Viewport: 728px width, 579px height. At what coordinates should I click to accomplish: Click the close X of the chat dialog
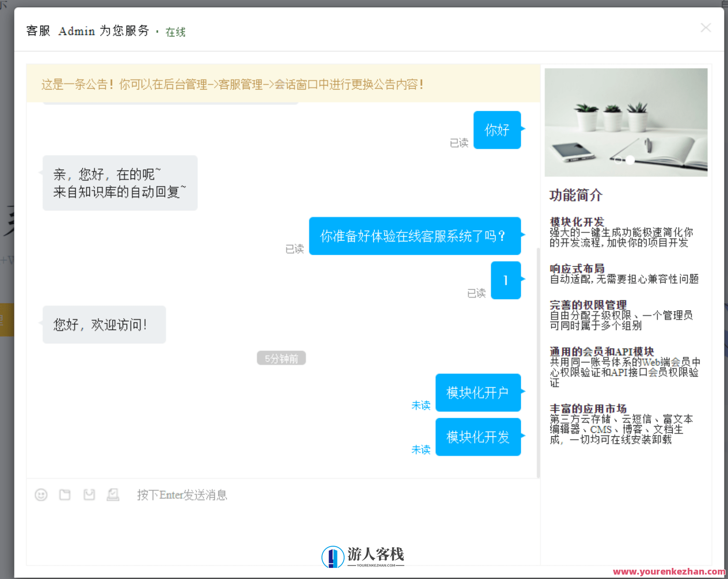click(705, 27)
